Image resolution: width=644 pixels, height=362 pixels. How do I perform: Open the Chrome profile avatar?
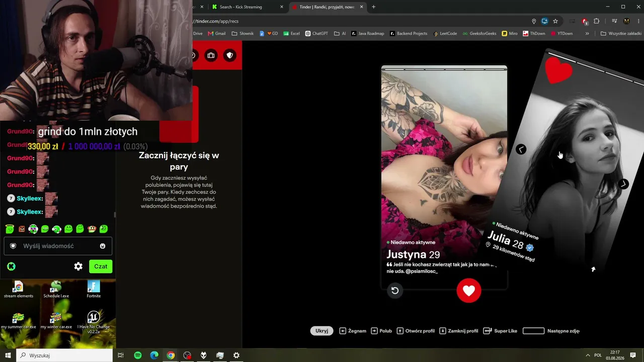point(626,21)
